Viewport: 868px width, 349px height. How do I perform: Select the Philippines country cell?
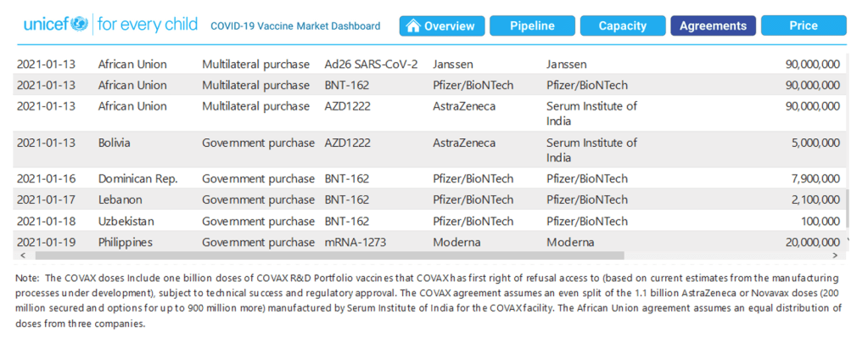(x=125, y=242)
